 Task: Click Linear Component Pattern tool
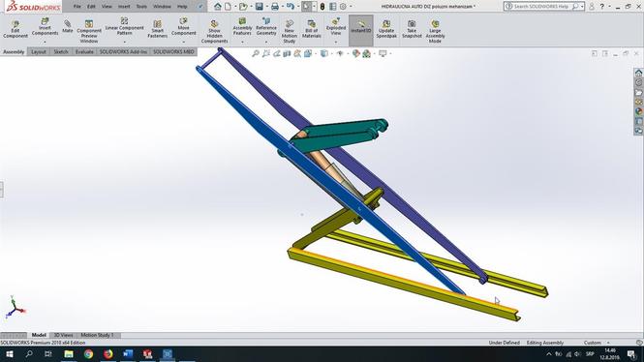point(125,27)
